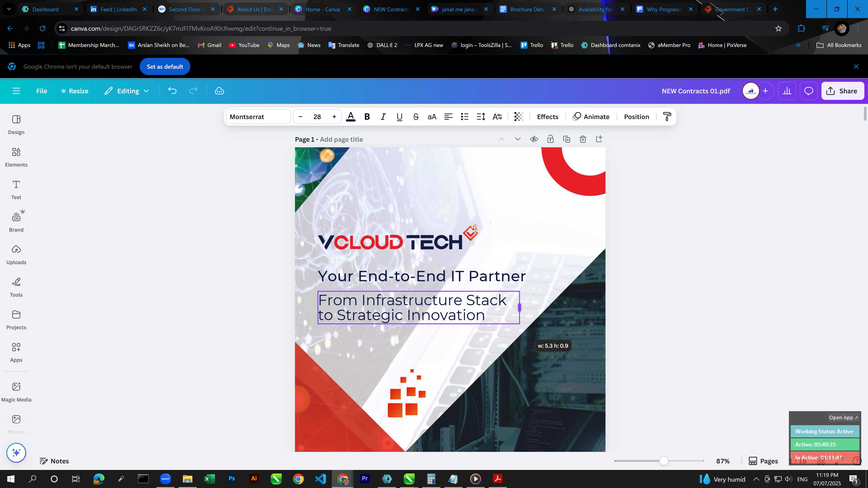The image size is (868, 488).
Task: Open the 87% zoom level menu
Action: point(723,461)
